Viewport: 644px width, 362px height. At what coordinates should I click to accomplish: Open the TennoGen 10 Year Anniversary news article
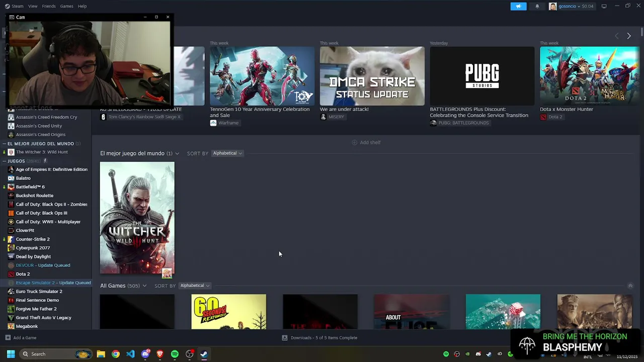260,112
